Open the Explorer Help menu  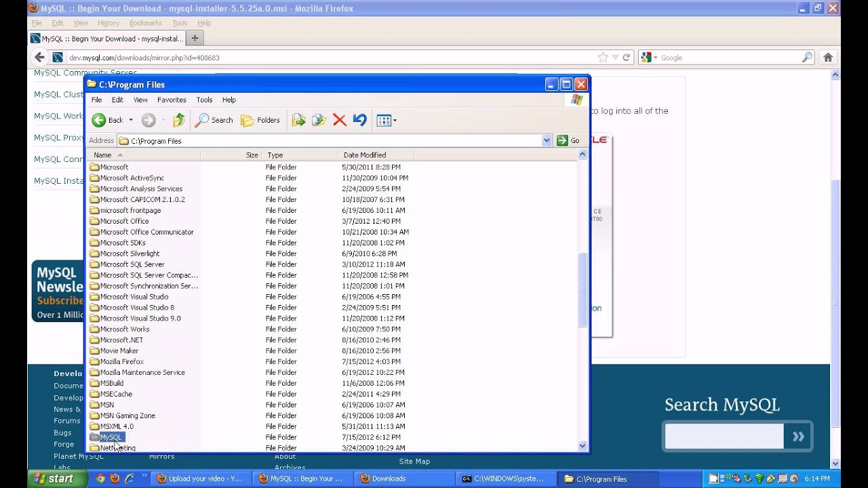(x=229, y=100)
